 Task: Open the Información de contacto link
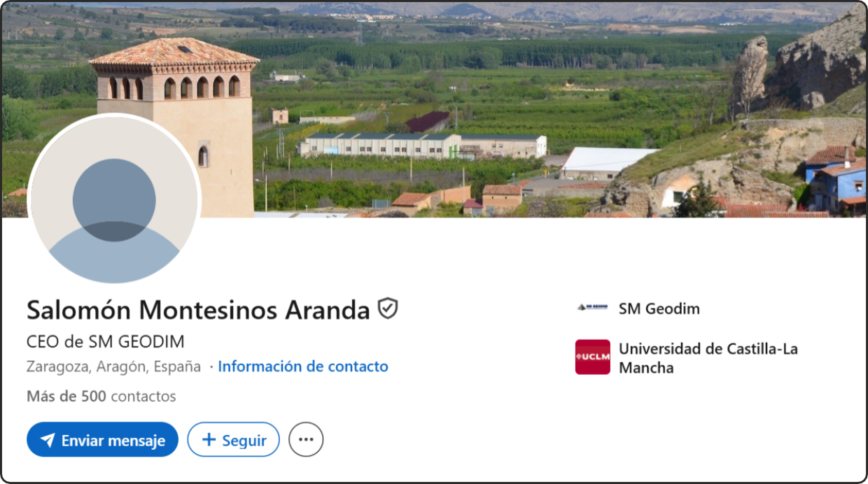click(302, 366)
